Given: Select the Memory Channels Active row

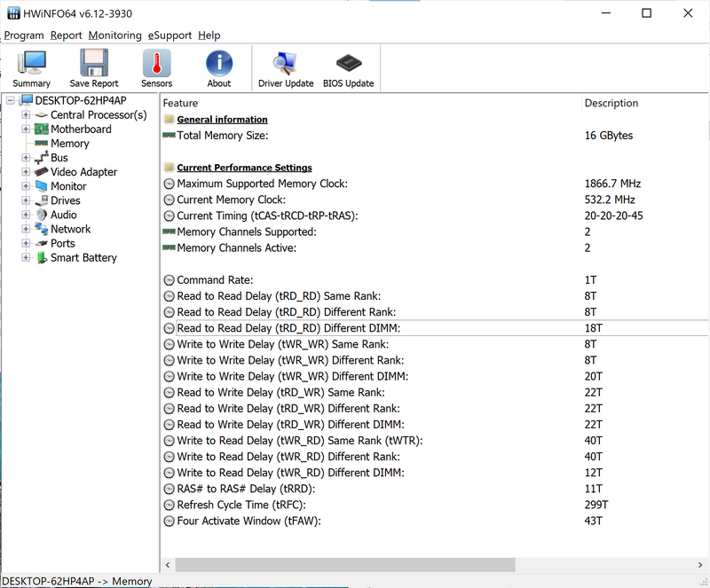Looking at the screenshot, I should click(x=435, y=247).
